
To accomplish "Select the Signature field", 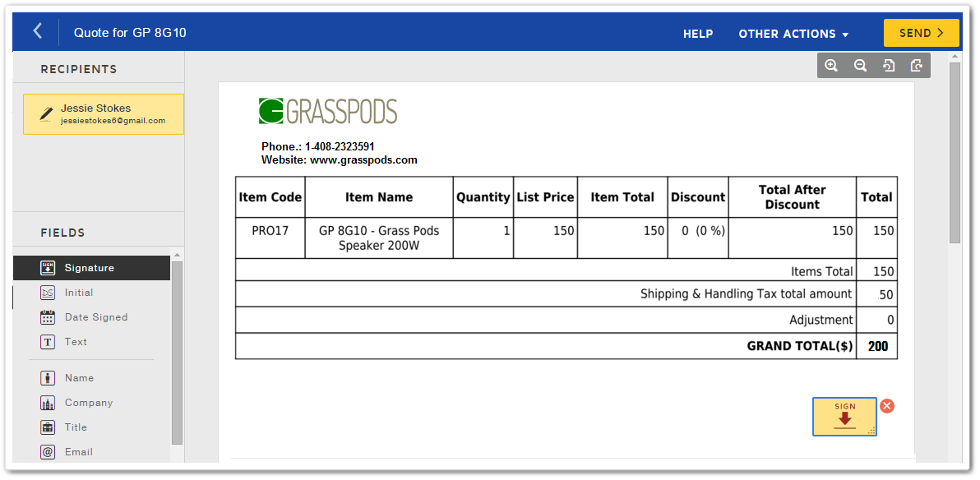I will 90,268.
